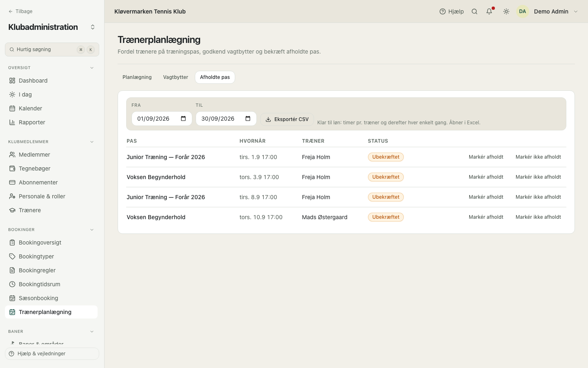The height and width of the screenshot is (368, 588).
Task: Switch to the Vagtbytter tab
Action: pyautogui.click(x=176, y=77)
